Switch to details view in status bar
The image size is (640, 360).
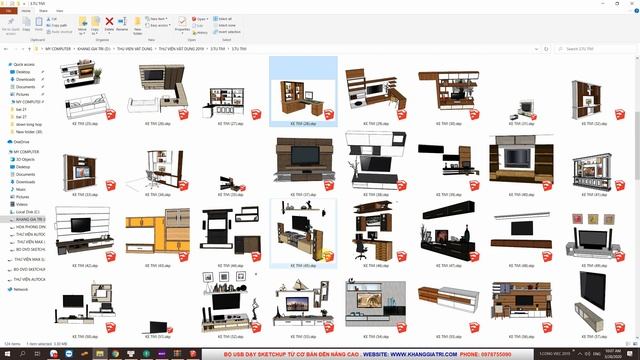click(628, 344)
